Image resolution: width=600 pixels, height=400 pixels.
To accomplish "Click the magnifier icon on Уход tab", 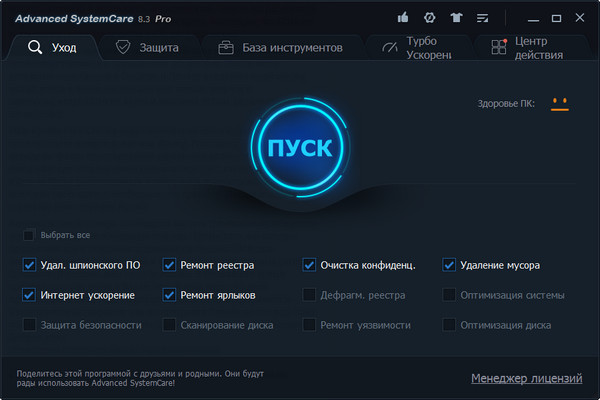I will pyautogui.click(x=35, y=47).
